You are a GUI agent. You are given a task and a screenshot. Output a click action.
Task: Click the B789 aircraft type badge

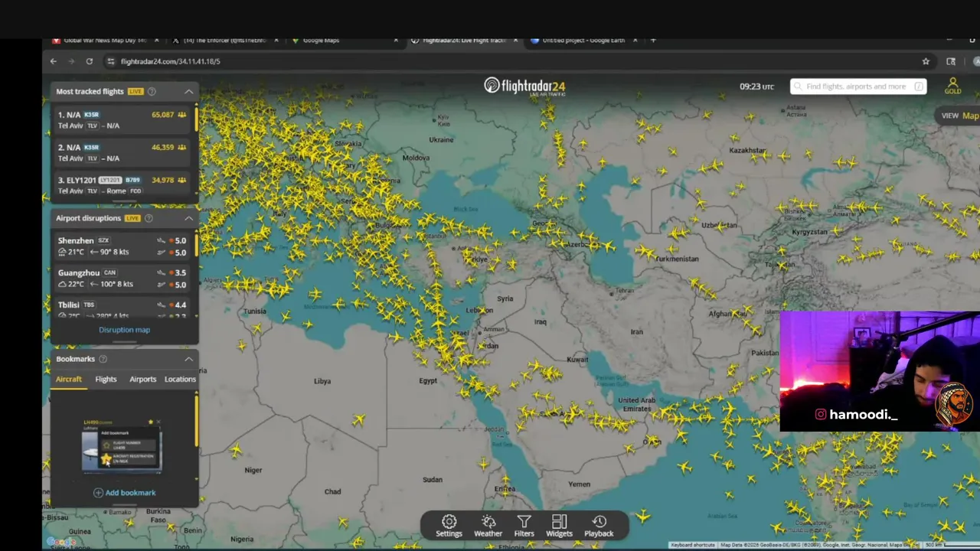click(132, 180)
